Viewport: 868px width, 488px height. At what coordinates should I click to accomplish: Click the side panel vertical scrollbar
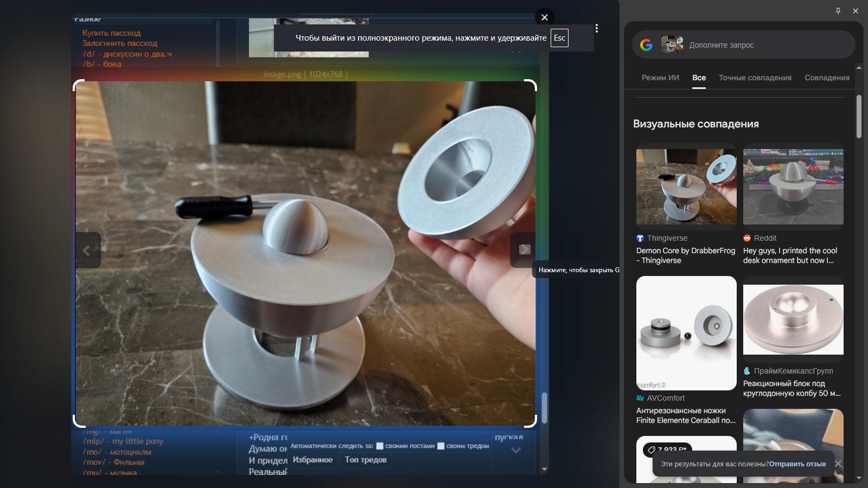pyautogui.click(x=859, y=117)
